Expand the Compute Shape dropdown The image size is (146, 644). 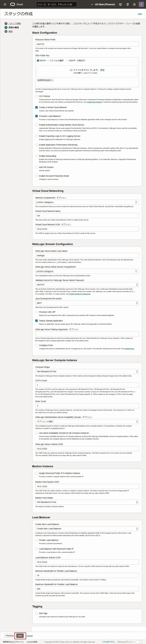(87, 371)
